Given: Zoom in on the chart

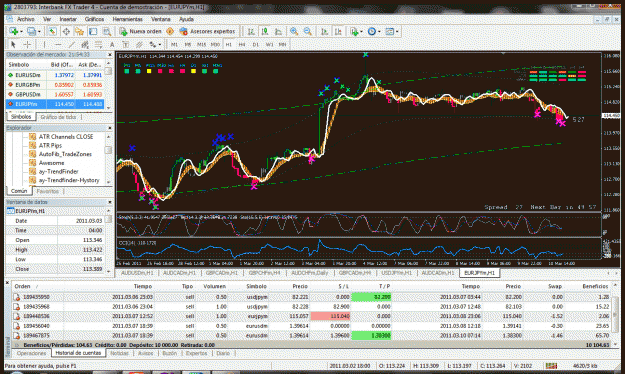Looking at the screenshot, I should click(x=294, y=31).
